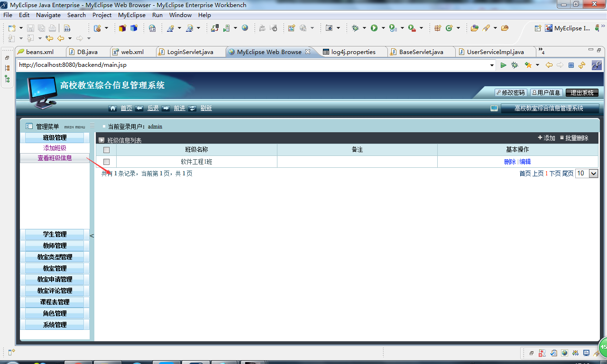Image resolution: width=607 pixels, height=364 pixels.
Task: Open the globe web browser toolbar icon
Action: pyautogui.click(x=245, y=28)
